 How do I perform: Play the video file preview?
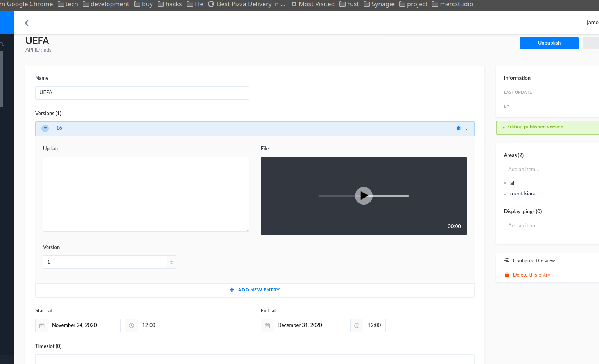(x=363, y=196)
